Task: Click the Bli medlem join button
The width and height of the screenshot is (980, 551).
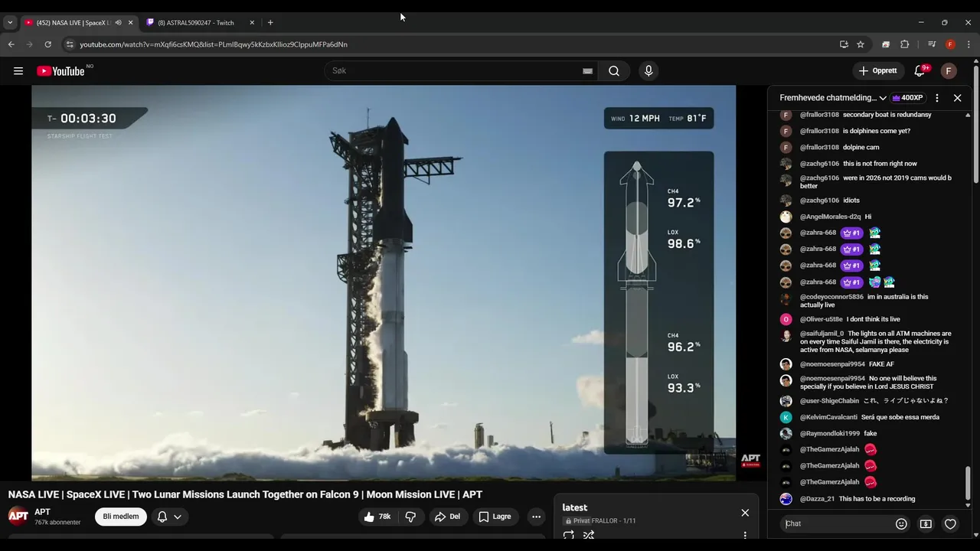Action: (x=121, y=517)
